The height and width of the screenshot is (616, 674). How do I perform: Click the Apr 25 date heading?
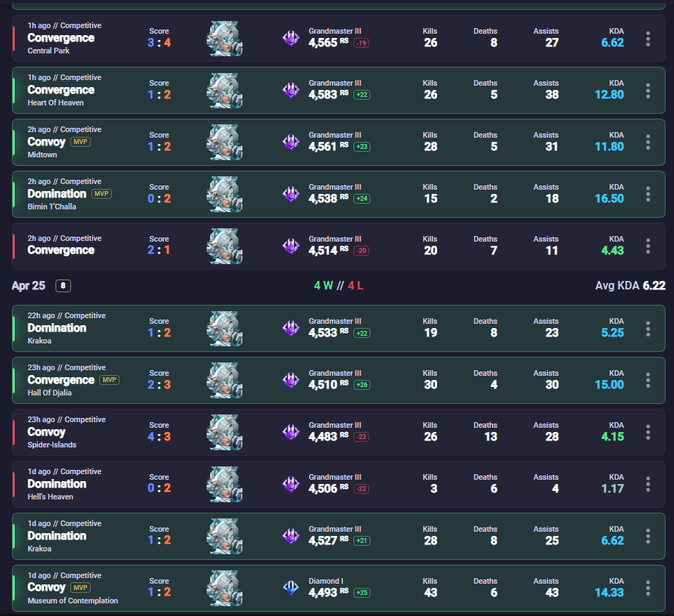coord(28,286)
